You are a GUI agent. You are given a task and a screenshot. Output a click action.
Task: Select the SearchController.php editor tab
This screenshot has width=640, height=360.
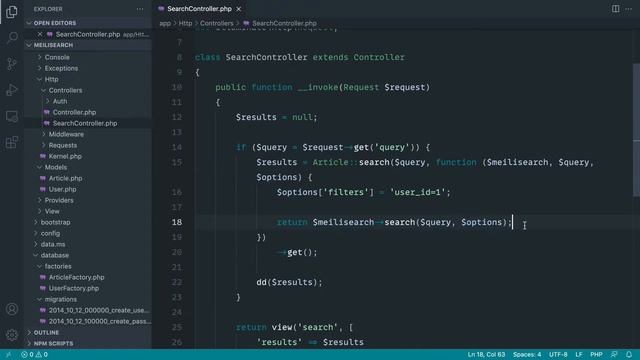[x=199, y=9]
